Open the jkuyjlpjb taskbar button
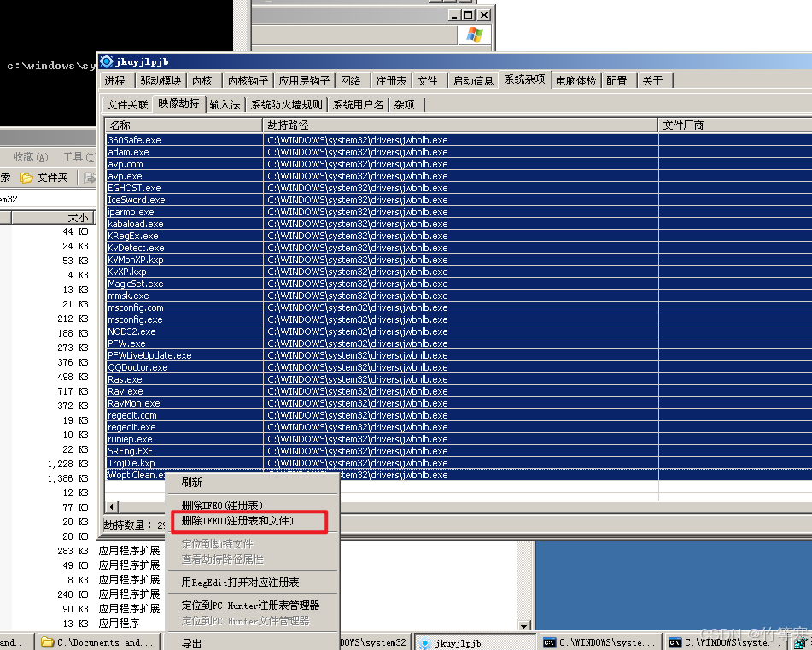 [453, 642]
